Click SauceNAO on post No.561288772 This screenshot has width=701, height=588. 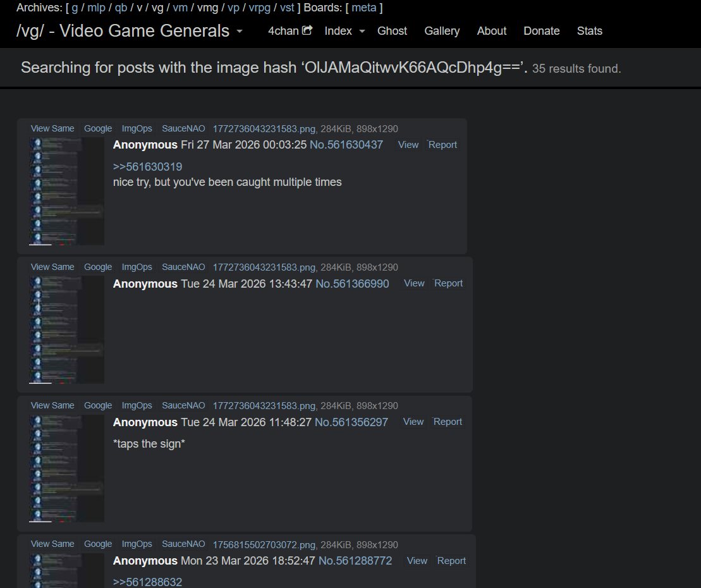click(183, 544)
